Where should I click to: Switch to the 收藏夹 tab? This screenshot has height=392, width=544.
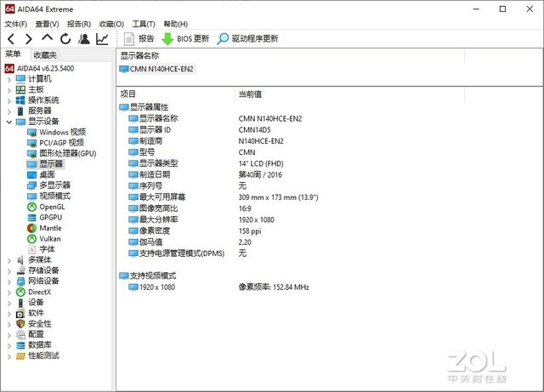(x=45, y=55)
